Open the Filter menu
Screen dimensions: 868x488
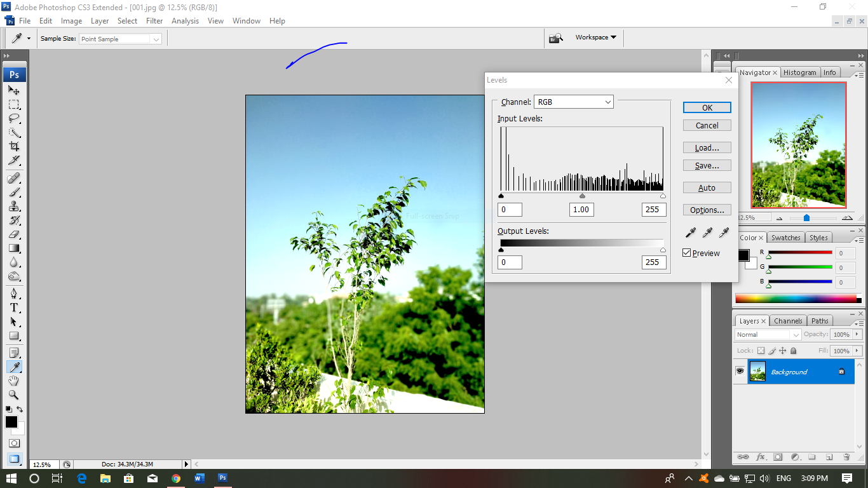pyautogui.click(x=154, y=21)
